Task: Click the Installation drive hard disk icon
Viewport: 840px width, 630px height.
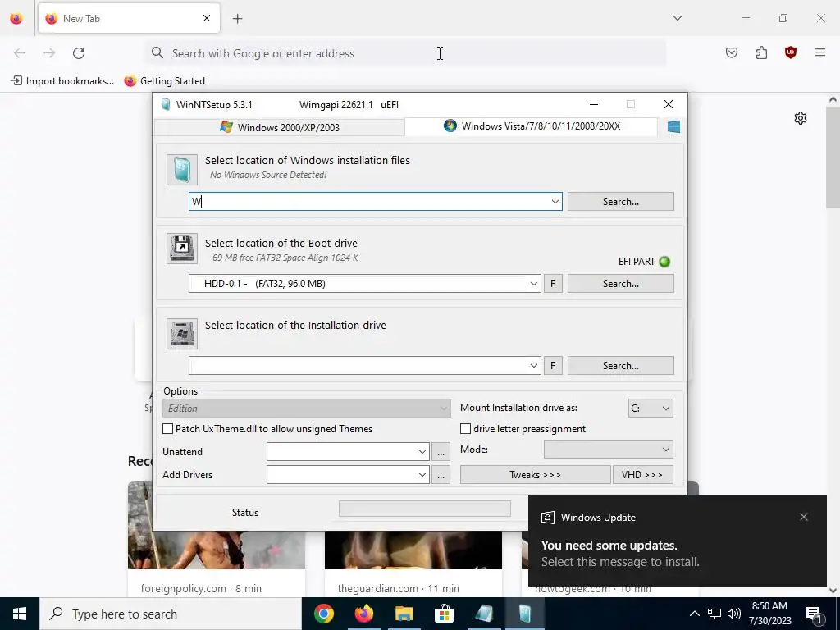Action: [x=182, y=334]
